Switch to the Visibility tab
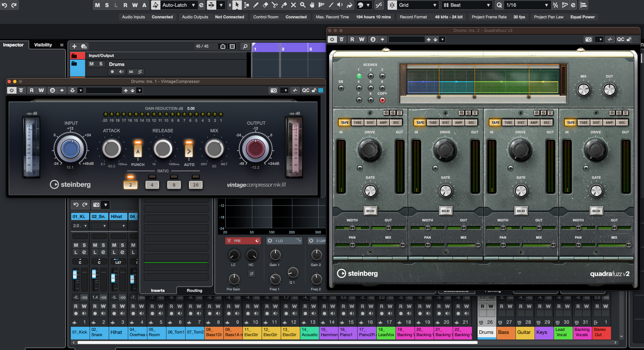The width and height of the screenshot is (644, 350). tap(43, 45)
